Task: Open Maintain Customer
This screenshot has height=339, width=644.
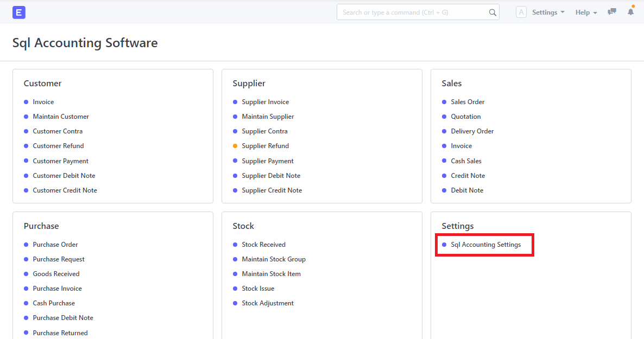Action: click(61, 117)
